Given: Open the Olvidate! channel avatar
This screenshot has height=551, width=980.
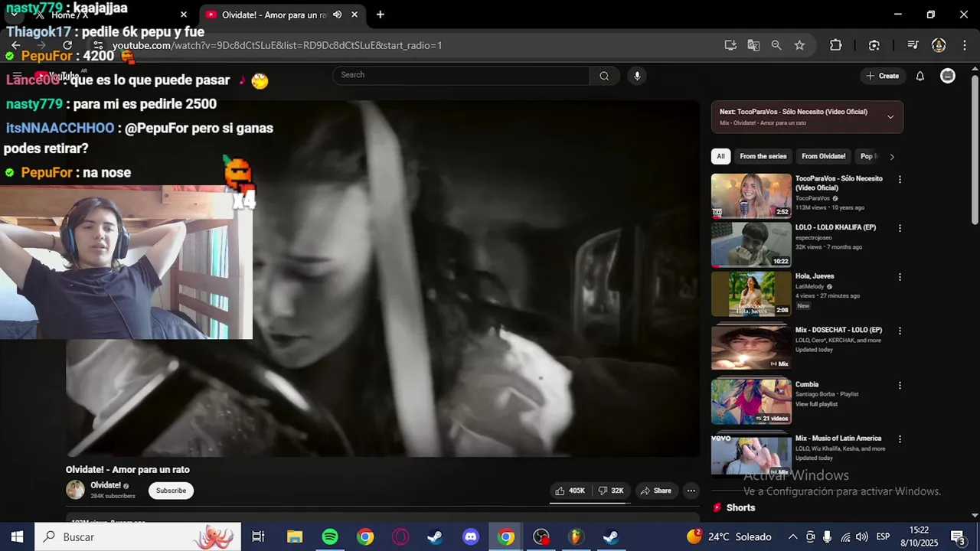Looking at the screenshot, I should click(75, 490).
